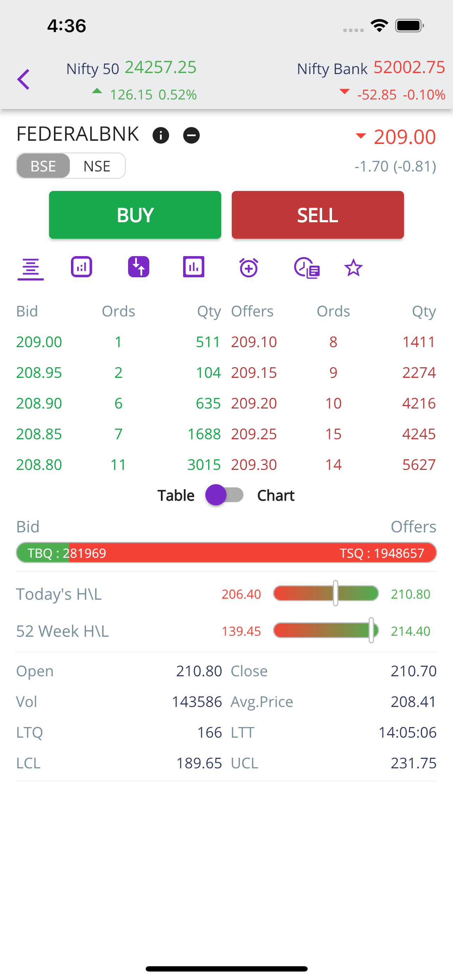Tap the LTT value 14:05:06
Screen dimensions: 453x980
pyautogui.click(x=408, y=733)
